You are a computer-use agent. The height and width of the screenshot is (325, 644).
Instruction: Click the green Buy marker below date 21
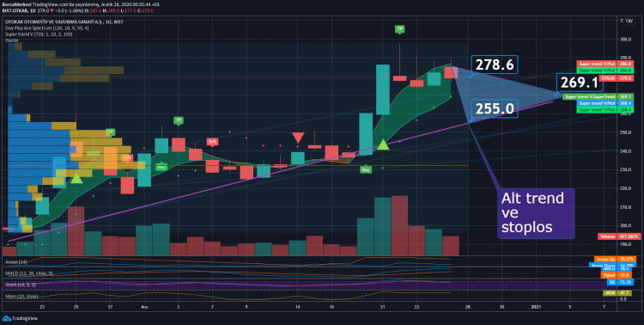tap(366, 169)
